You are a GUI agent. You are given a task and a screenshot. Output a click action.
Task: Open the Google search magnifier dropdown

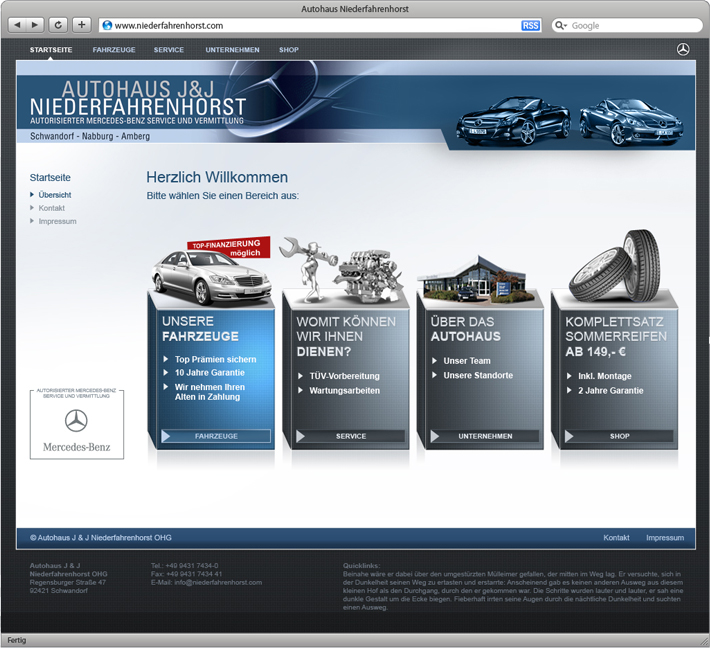(x=561, y=25)
